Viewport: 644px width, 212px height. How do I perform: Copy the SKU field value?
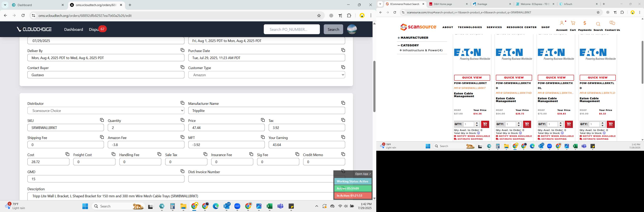pos(102,120)
